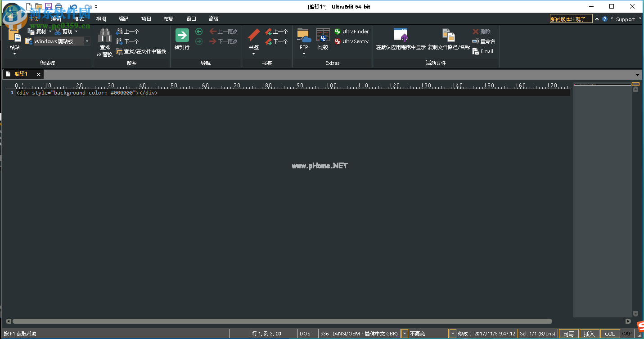The height and width of the screenshot is (339, 644).
Task: Collapse the ribbon with the up arrow
Action: pos(597,19)
